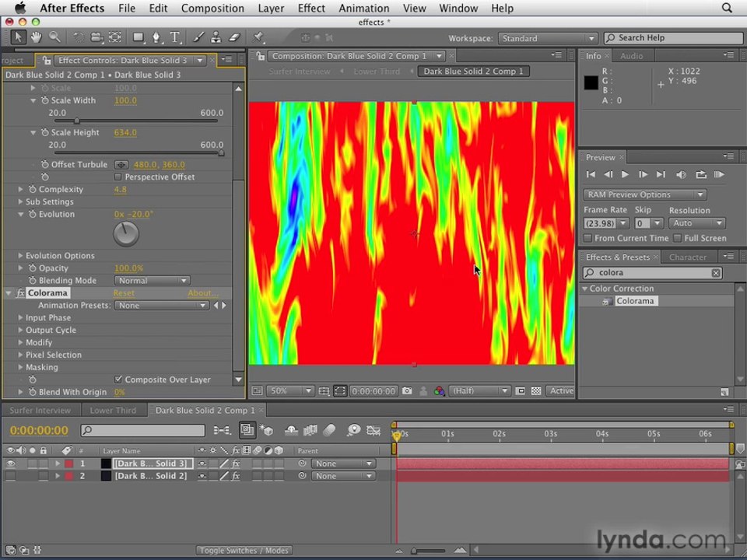Reset the Colorama effect
Screen dimensions: 747x560
pyautogui.click(x=124, y=293)
